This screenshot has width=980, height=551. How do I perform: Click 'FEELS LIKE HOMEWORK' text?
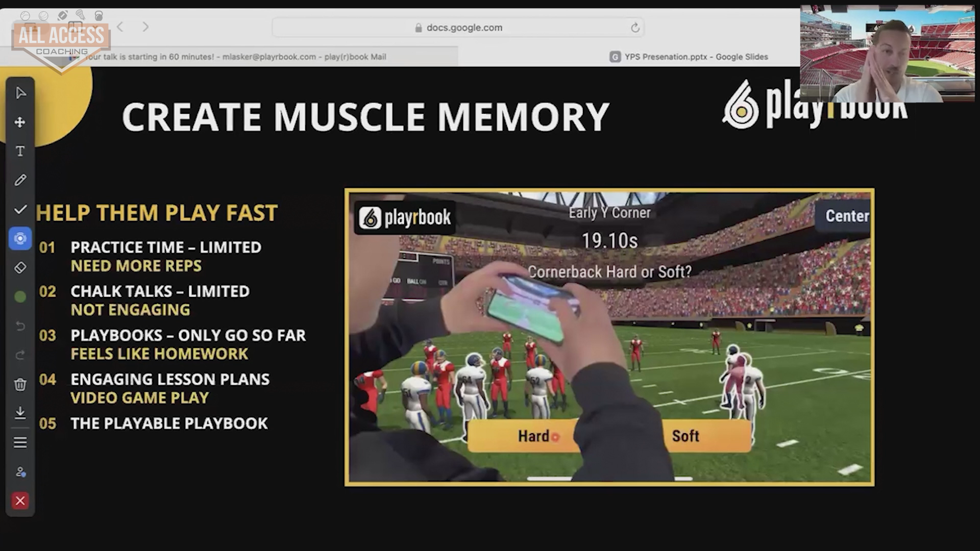pos(159,354)
